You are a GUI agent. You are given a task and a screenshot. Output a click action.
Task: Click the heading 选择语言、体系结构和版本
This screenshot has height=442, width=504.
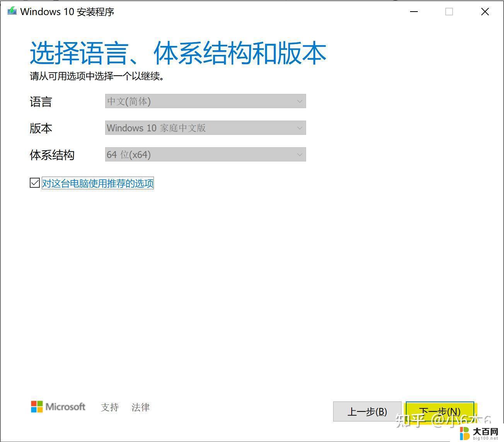point(178,53)
